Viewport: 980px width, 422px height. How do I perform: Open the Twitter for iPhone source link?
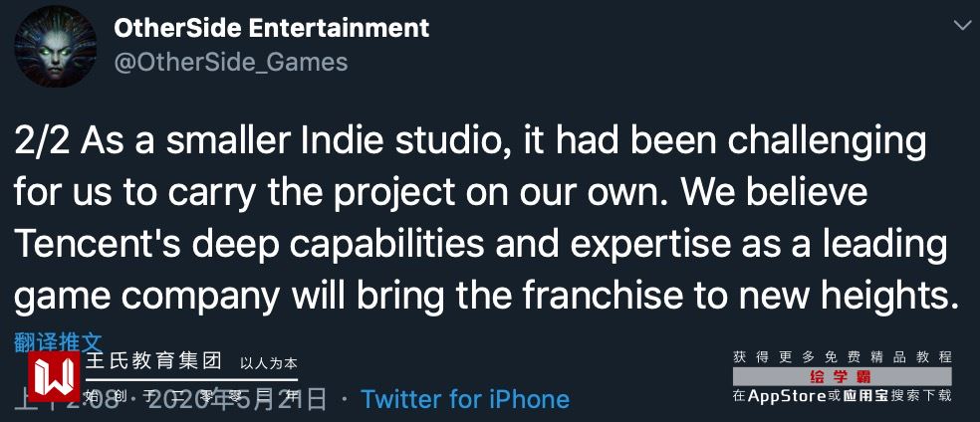click(x=465, y=399)
